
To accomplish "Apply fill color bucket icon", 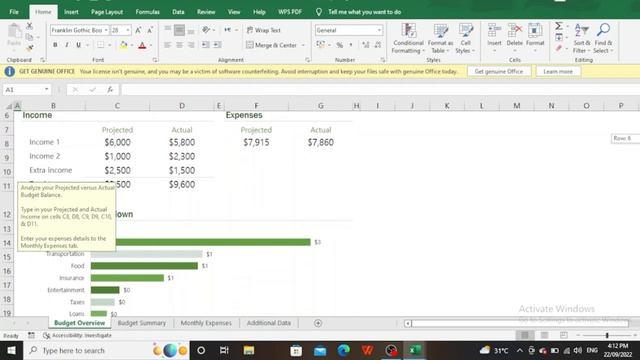I will (123, 45).
